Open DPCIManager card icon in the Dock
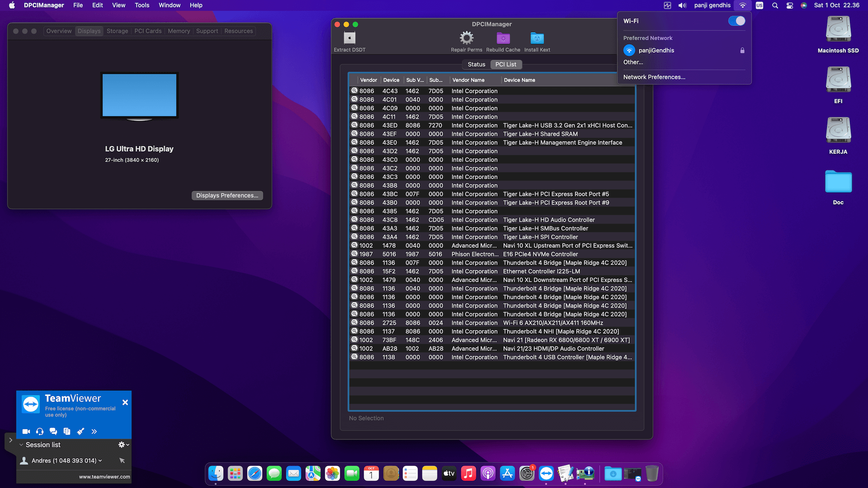868x488 pixels. pos(585,474)
